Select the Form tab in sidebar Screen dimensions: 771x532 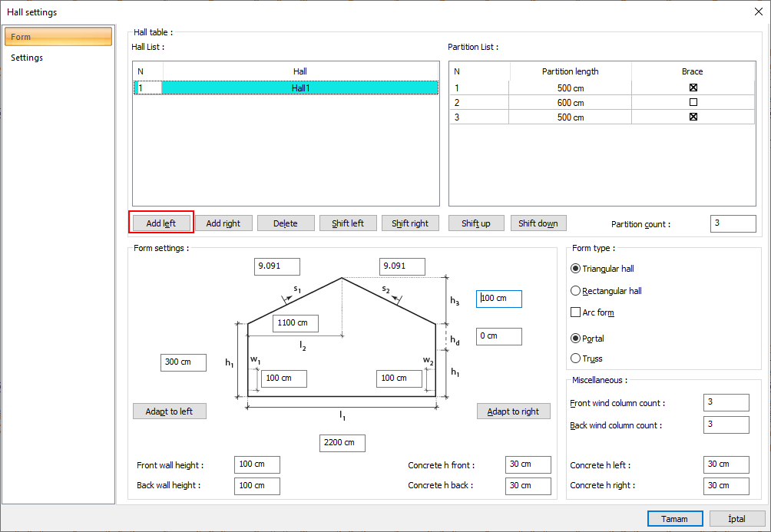58,37
